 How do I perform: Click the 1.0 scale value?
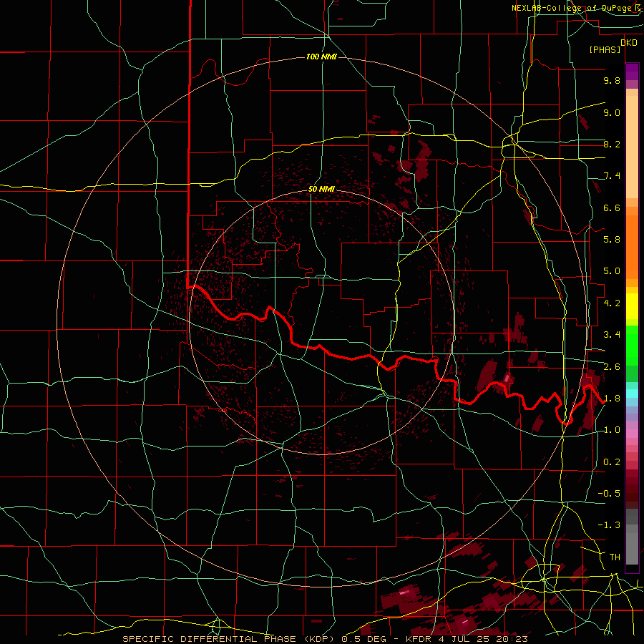click(612, 430)
